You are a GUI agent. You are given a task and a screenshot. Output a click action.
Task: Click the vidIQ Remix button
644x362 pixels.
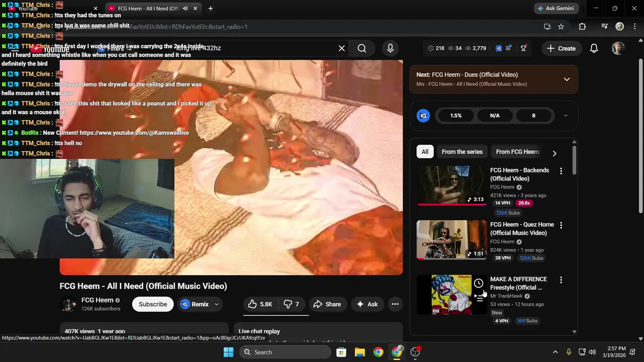click(194, 304)
